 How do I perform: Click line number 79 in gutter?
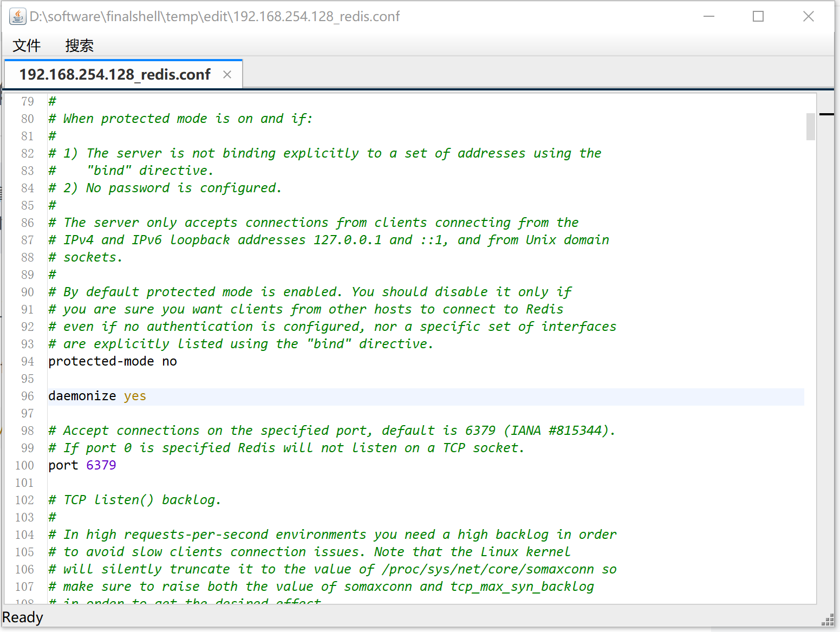(x=28, y=101)
